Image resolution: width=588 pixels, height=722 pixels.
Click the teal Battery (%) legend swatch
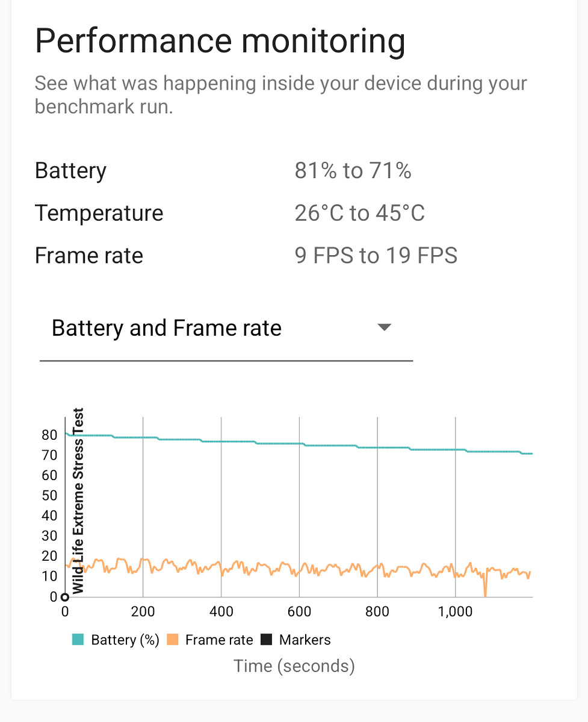[x=78, y=640]
